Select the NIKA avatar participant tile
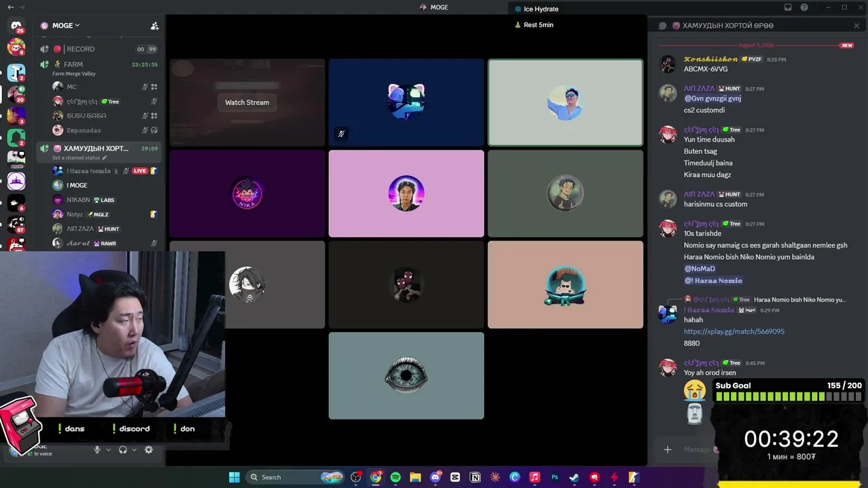 [x=247, y=194]
